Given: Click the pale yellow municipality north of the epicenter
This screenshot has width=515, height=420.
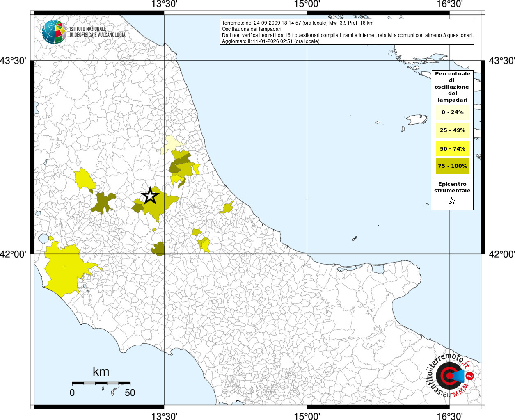Looking at the screenshot, I should pyautogui.click(x=172, y=144).
